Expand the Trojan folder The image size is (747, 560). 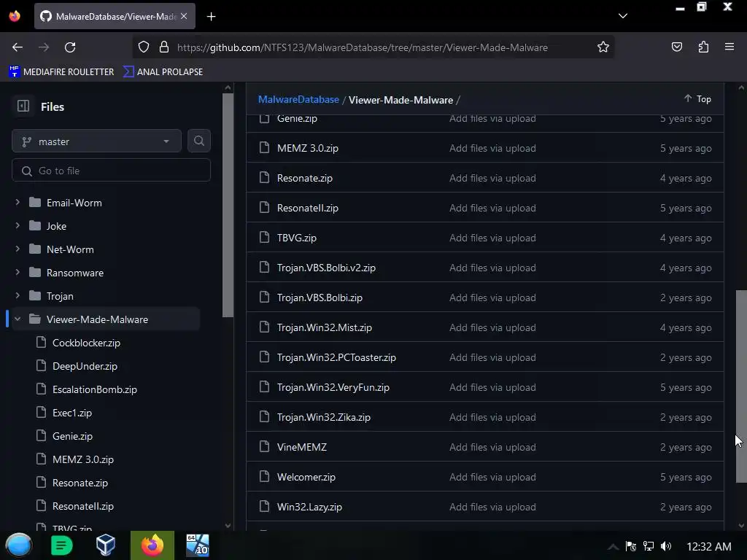18,296
